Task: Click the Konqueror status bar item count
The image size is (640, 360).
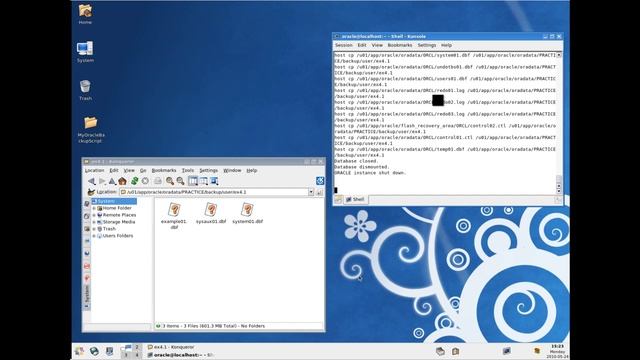Action: pos(213,326)
